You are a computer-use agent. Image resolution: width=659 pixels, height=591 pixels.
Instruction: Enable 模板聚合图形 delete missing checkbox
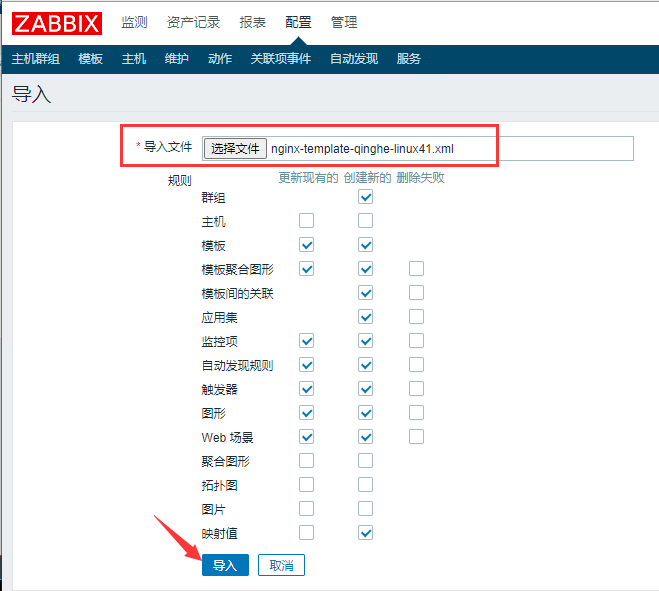coord(416,269)
